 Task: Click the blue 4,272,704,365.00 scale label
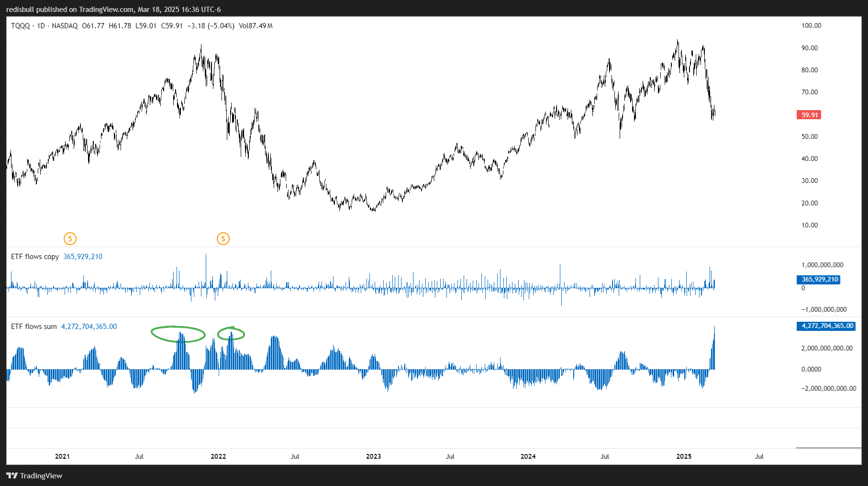[826, 326]
